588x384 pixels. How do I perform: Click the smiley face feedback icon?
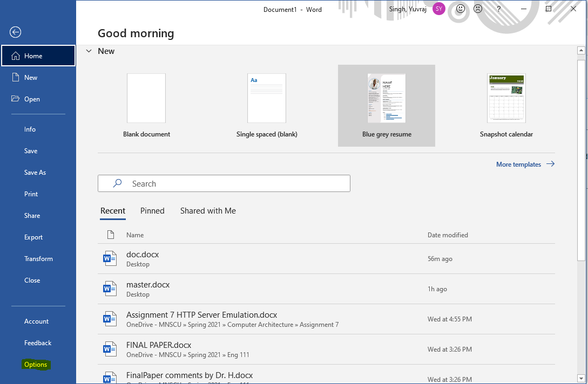pyautogui.click(x=461, y=9)
